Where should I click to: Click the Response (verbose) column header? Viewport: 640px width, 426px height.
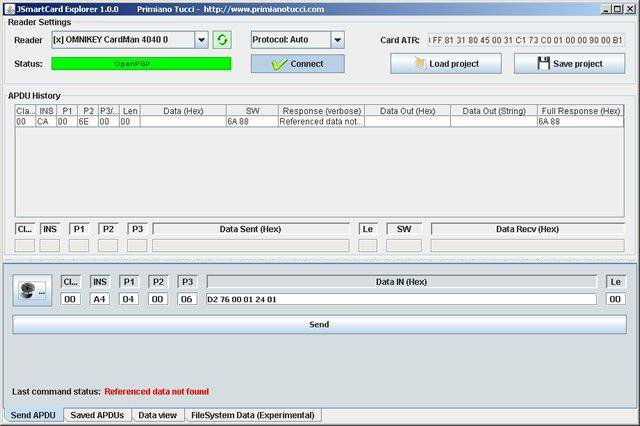click(322, 111)
